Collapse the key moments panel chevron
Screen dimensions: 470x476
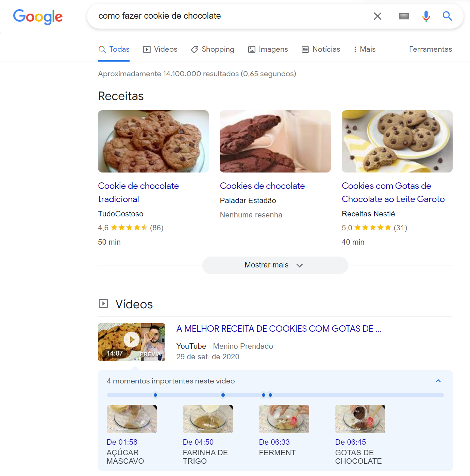pyautogui.click(x=438, y=381)
